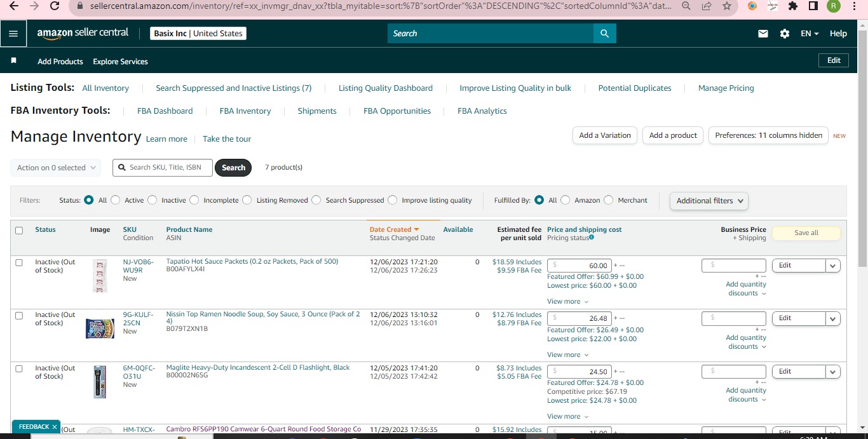Select the Incomplete status radio button
This screenshot has height=439, width=868.
click(194, 200)
